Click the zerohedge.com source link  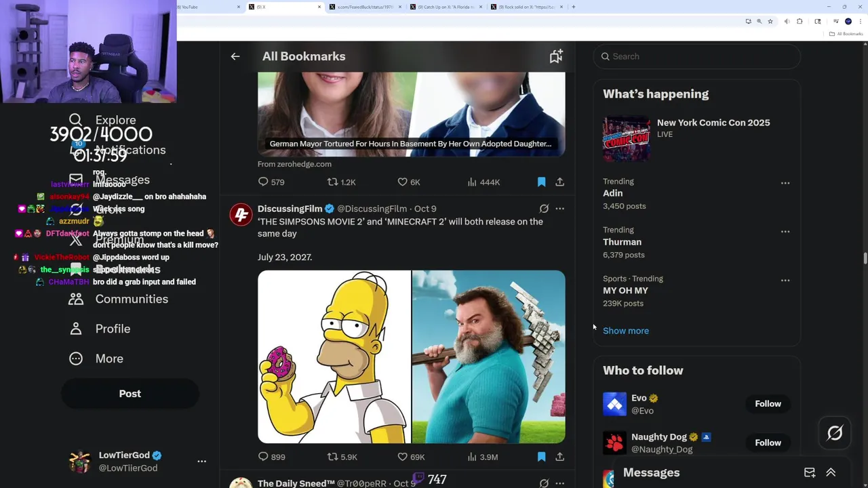click(x=294, y=164)
